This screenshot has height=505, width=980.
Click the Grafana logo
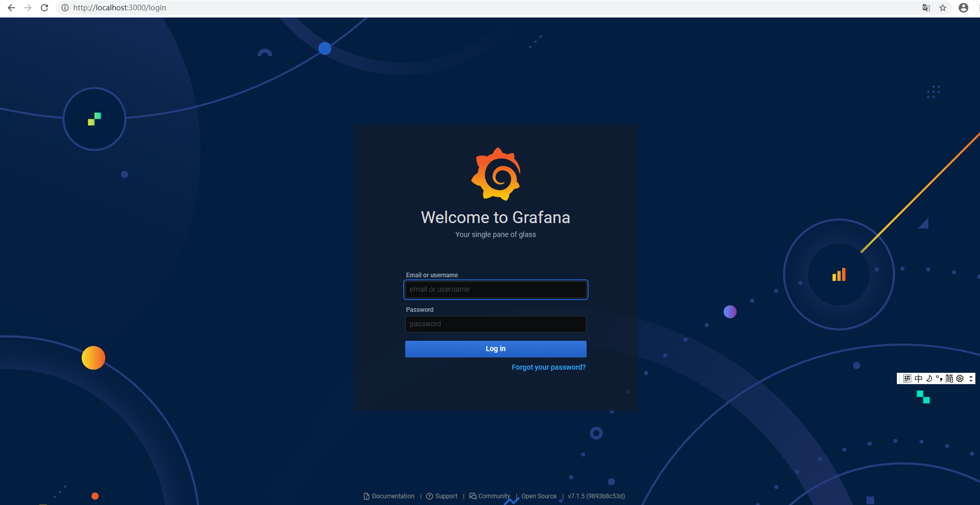tap(496, 174)
